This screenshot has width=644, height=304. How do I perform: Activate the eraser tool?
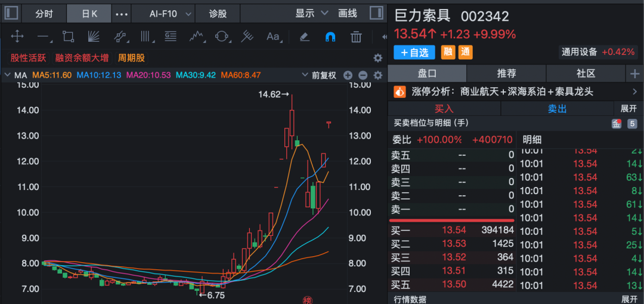tap(305, 37)
